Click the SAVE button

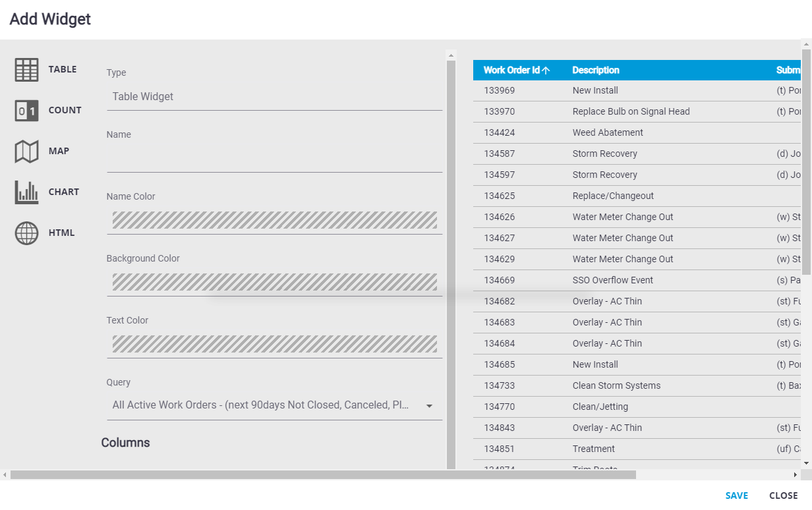(x=737, y=496)
